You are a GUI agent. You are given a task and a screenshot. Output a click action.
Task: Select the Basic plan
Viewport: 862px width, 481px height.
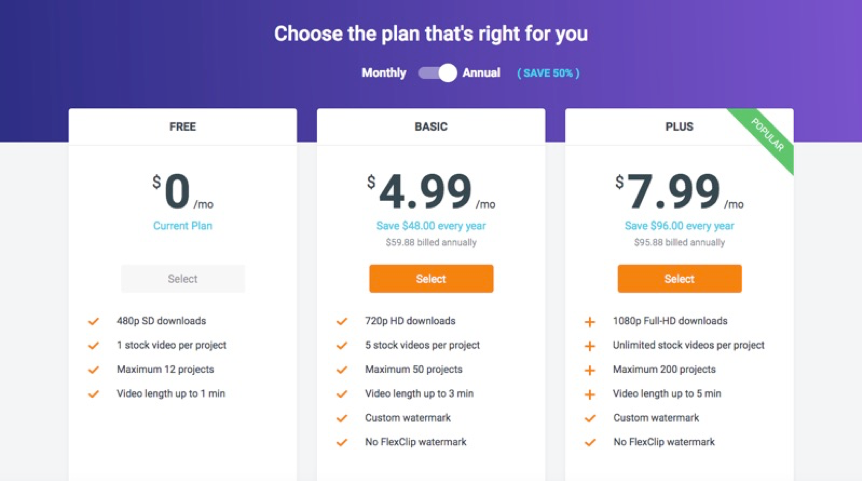[x=431, y=279]
